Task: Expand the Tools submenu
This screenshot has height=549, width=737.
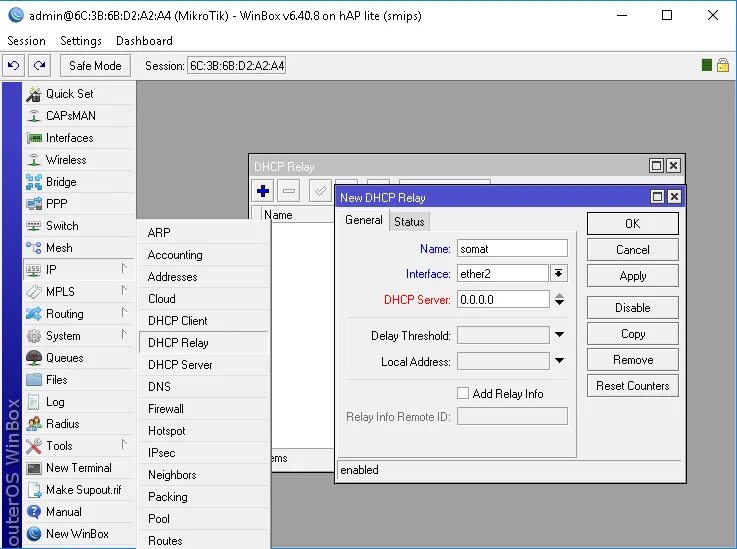Action: 79,446
